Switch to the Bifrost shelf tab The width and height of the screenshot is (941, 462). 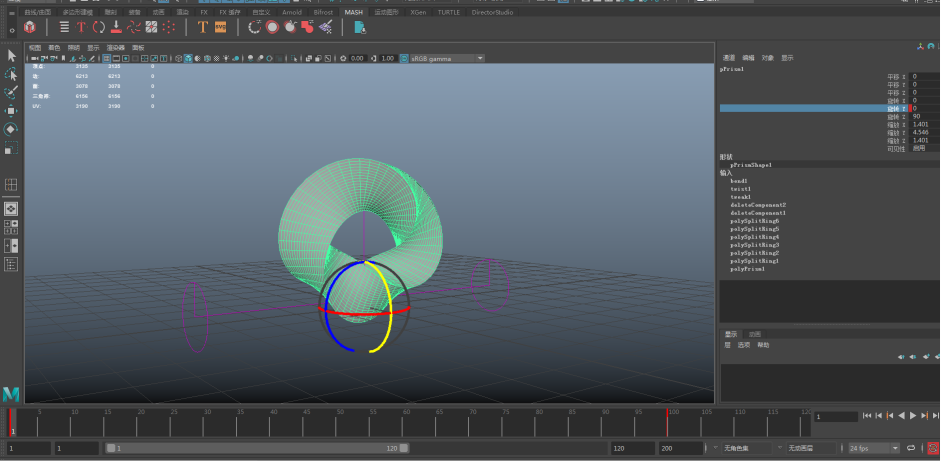[323, 12]
